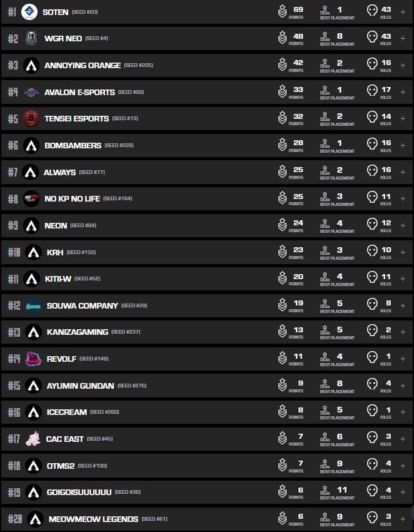Click the best placement icon for KITII-W

point(325,278)
